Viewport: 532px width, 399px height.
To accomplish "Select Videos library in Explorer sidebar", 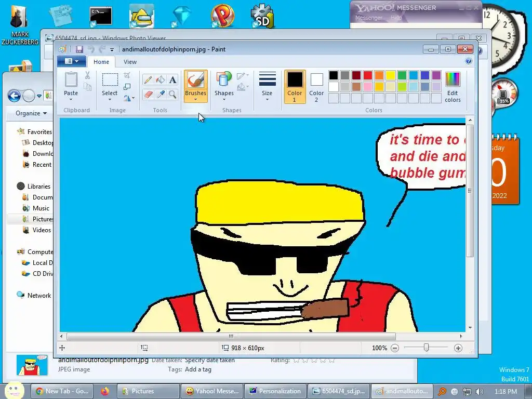I will [37, 230].
